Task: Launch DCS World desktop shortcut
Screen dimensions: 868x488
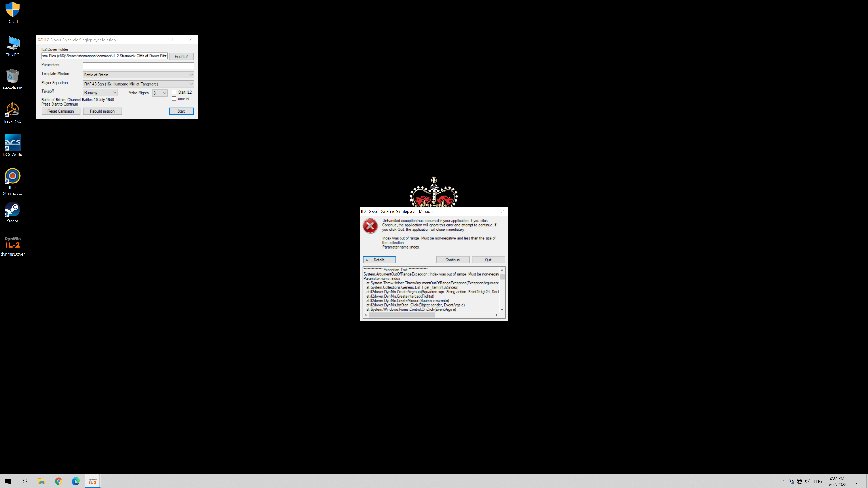Action: 12,145
